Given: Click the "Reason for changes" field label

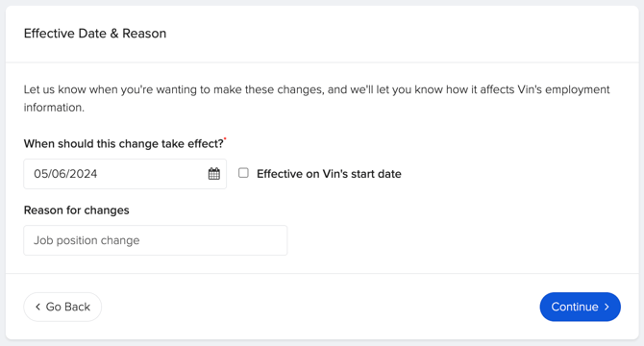Looking at the screenshot, I should tap(76, 210).
